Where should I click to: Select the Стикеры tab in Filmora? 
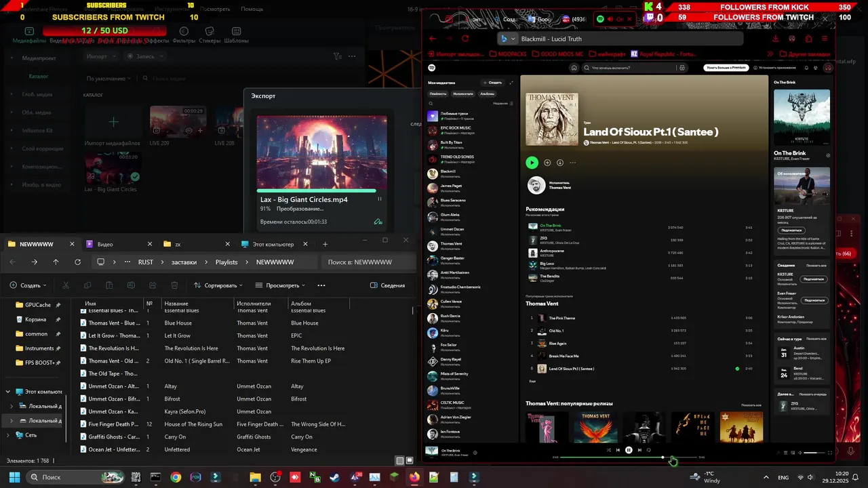point(210,35)
